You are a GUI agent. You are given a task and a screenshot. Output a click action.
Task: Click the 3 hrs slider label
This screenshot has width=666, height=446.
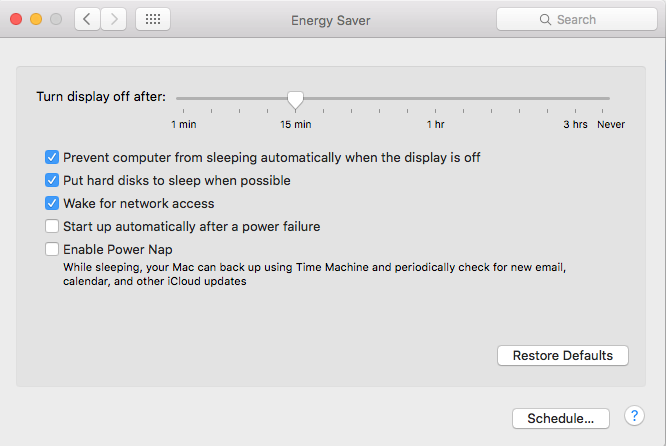click(x=575, y=124)
